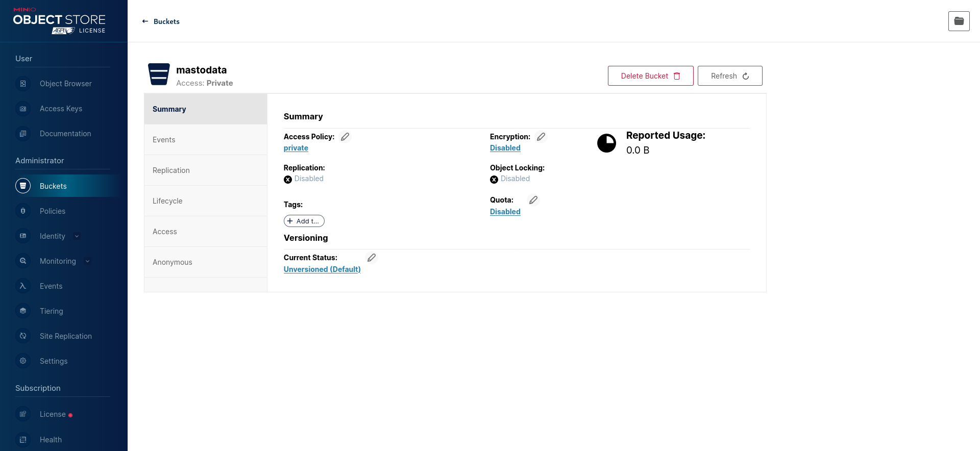Screen dimensions: 980x451
Task: Click the Delete Bucket button
Action: 650,76
